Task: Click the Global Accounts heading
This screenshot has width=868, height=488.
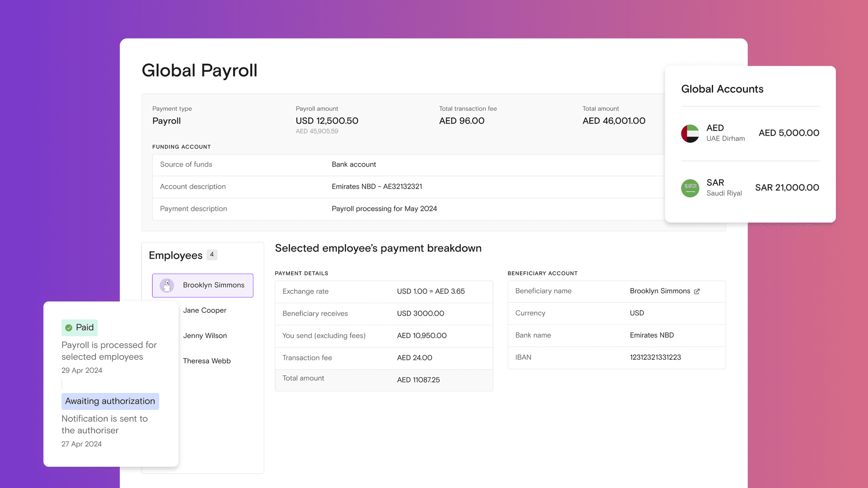Action: pos(722,89)
